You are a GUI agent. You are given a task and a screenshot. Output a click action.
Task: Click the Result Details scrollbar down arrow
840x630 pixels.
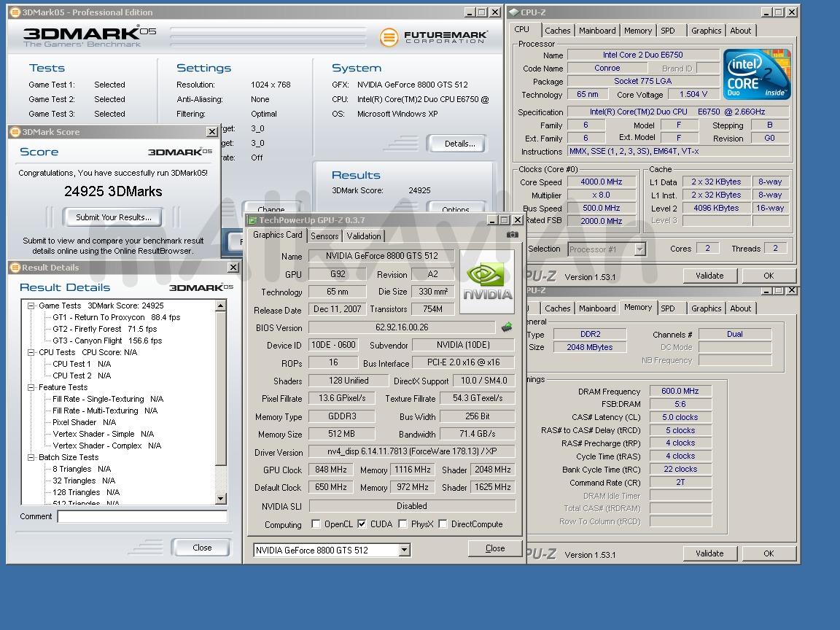221,498
